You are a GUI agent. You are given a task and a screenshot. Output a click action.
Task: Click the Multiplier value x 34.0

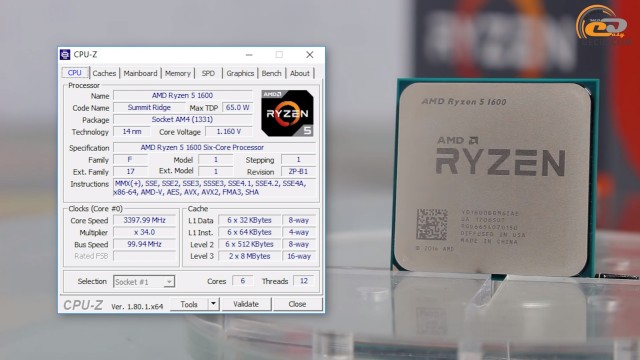[144, 232]
